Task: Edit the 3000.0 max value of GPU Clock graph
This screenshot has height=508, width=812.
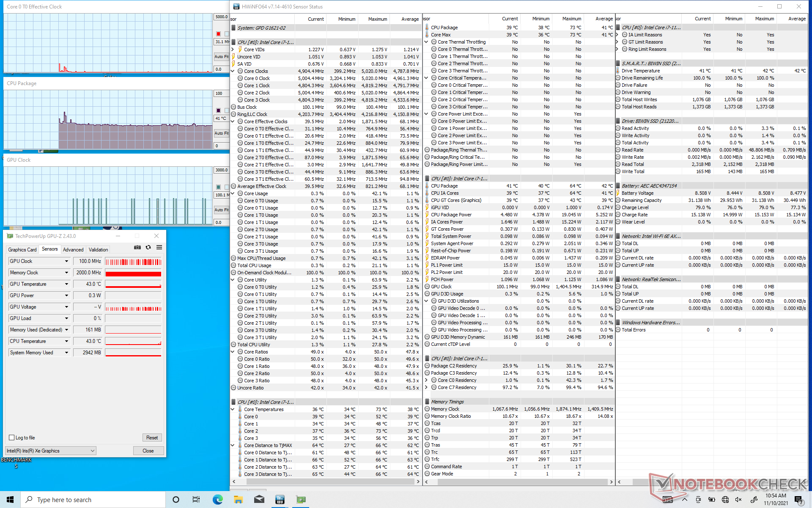Action: (221, 170)
